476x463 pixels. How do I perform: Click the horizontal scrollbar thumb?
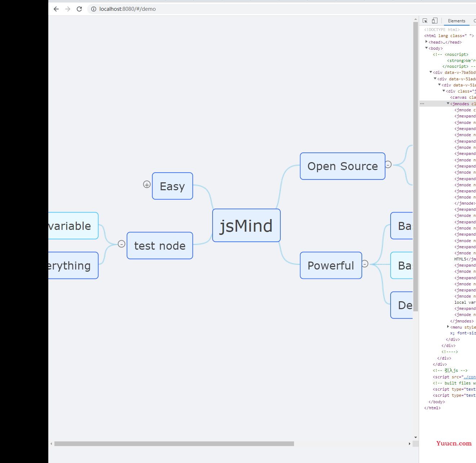click(174, 444)
